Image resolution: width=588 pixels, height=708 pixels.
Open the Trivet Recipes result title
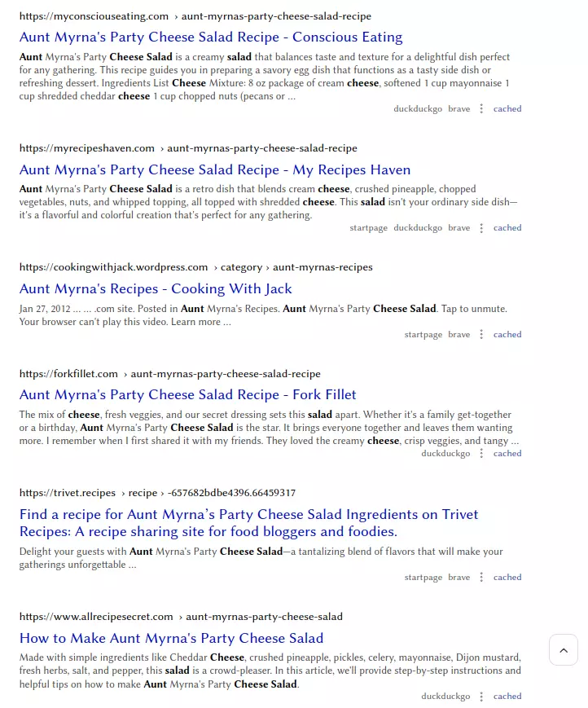coord(248,523)
